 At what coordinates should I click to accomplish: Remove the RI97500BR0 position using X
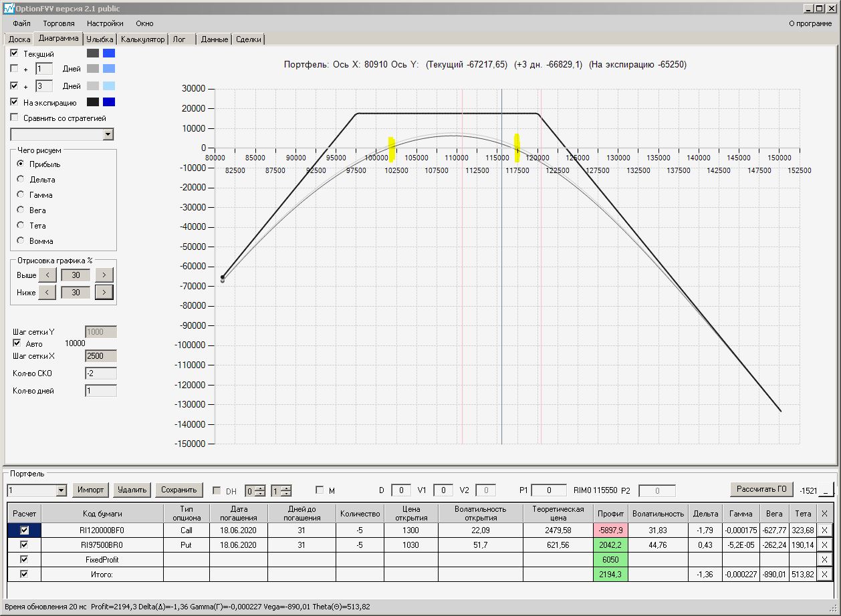tap(824, 545)
